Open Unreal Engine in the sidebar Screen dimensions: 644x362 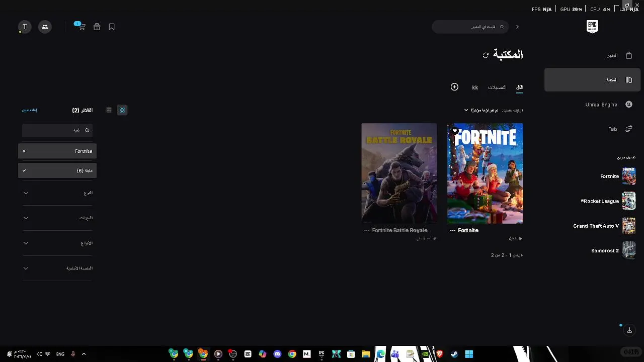(x=592, y=105)
